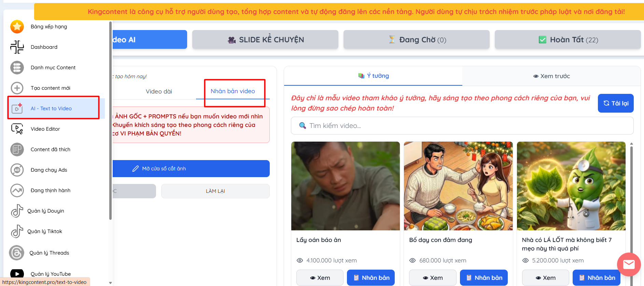Open the floating red mail chat icon

[629, 264]
